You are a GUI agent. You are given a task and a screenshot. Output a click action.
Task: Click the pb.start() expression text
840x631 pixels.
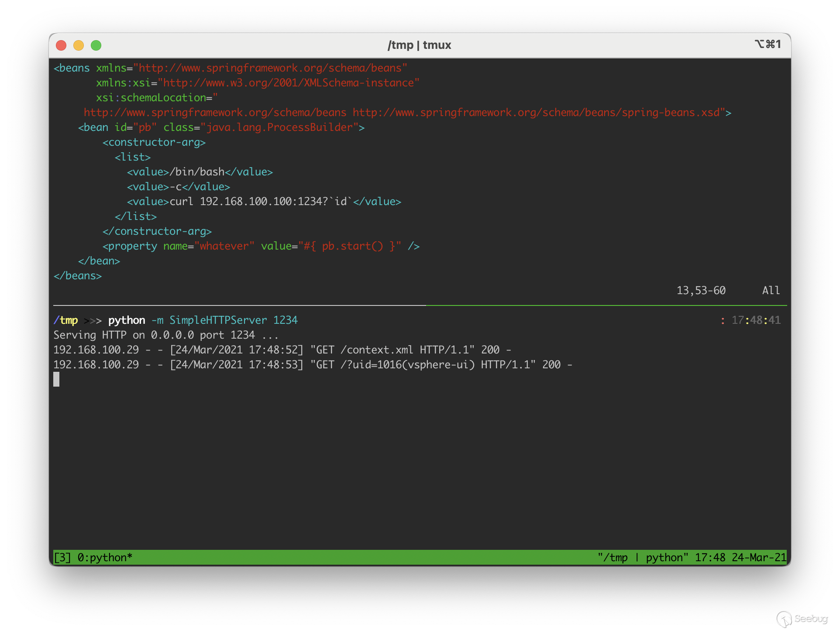pyautogui.click(x=352, y=246)
